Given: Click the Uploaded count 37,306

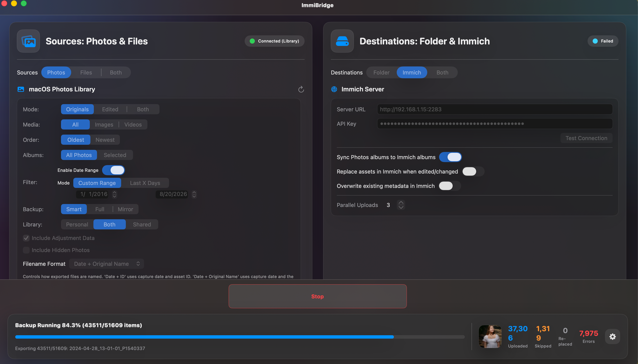Looking at the screenshot, I should pos(518,333).
